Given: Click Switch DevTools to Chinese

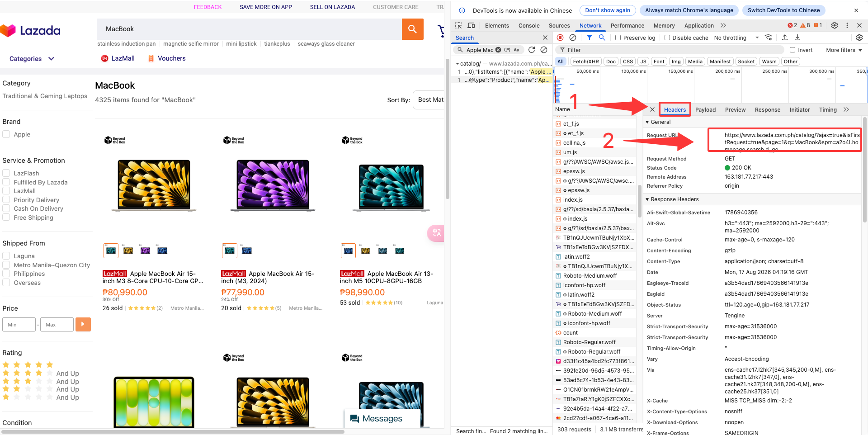Looking at the screenshot, I should click(783, 10).
